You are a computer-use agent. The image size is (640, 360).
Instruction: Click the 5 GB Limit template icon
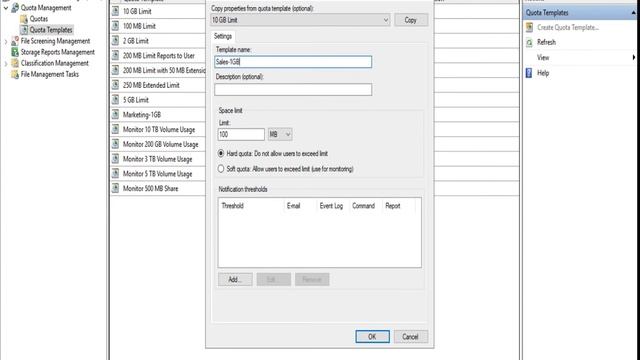(116, 100)
